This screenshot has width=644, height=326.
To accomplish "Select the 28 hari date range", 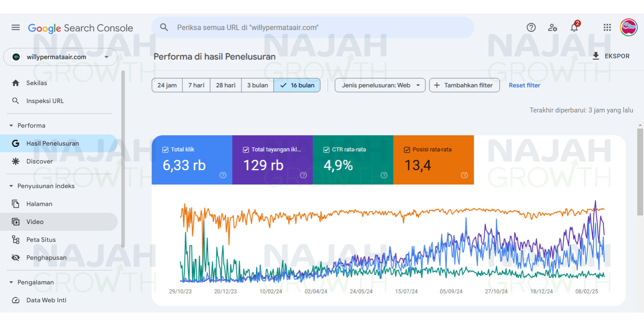I will pyautogui.click(x=225, y=85).
